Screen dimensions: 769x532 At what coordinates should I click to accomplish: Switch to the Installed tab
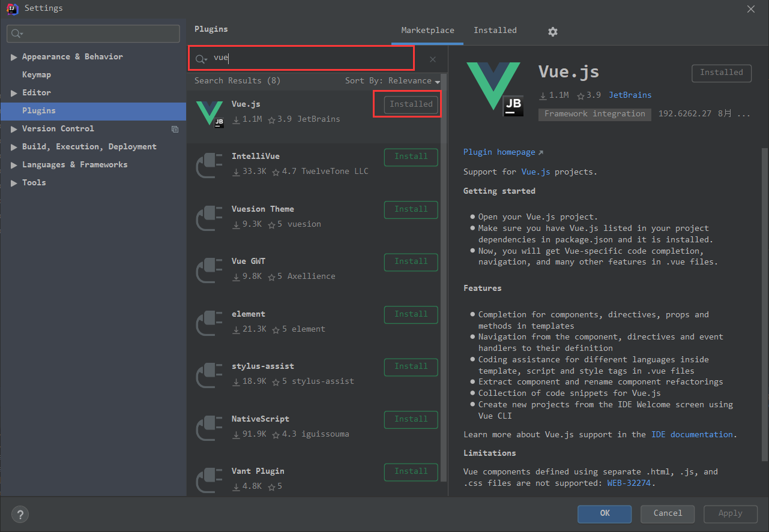pos(495,31)
